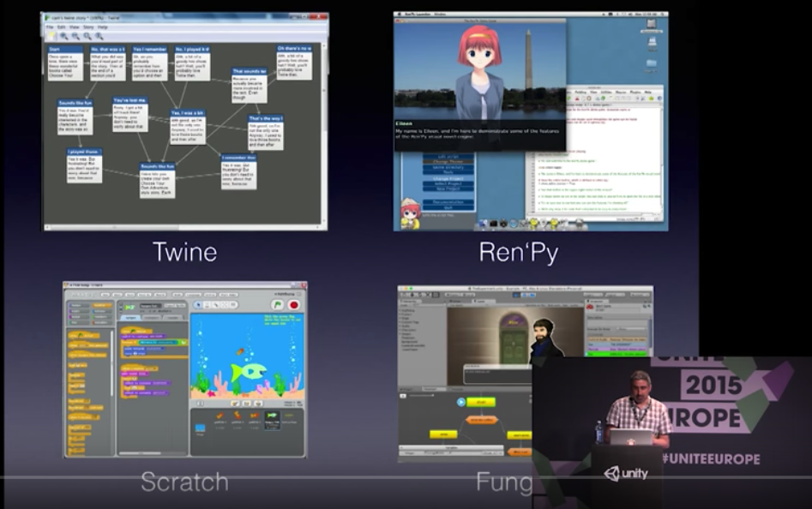The image size is (812, 509).
Task: Click the blue play icon in the Fungus flowchart
Action: (x=461, y=402)
